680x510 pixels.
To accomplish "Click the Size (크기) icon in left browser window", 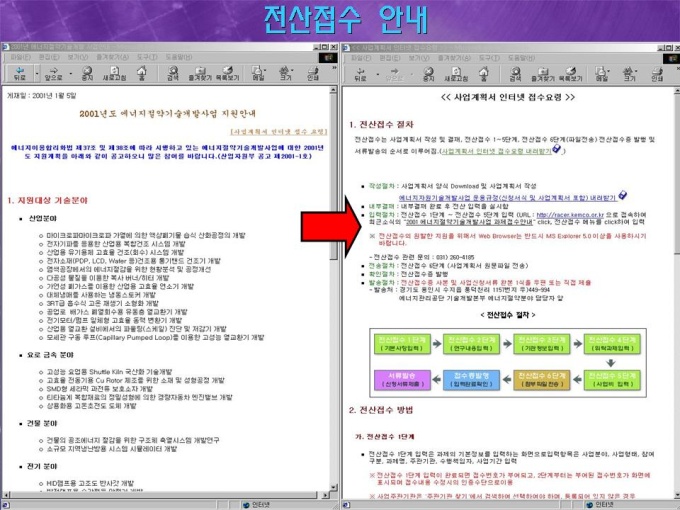I will click(x=284, y=73).
